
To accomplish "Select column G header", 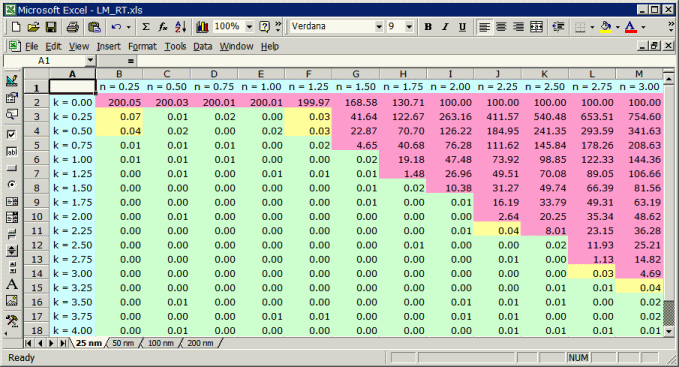I will [x=356, y=74].
